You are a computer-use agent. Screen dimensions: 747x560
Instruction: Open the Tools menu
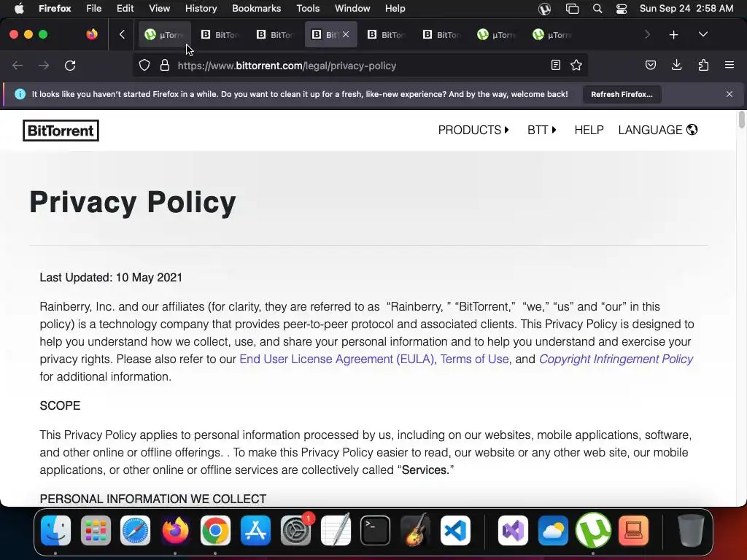point(308,9)
